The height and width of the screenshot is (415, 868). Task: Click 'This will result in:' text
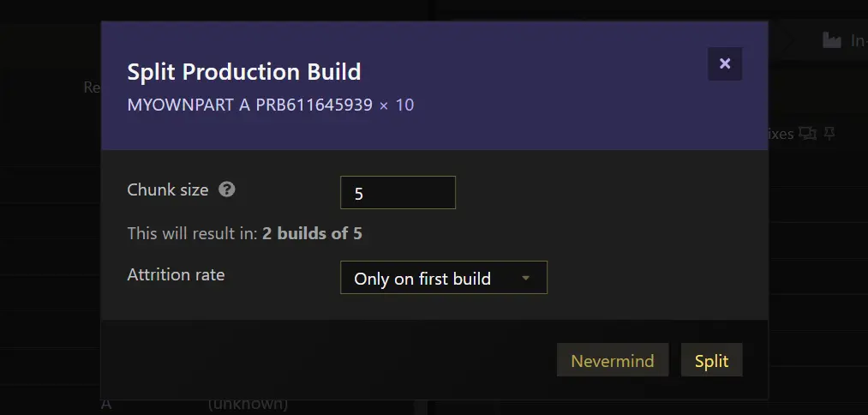[x=193, y=233]
